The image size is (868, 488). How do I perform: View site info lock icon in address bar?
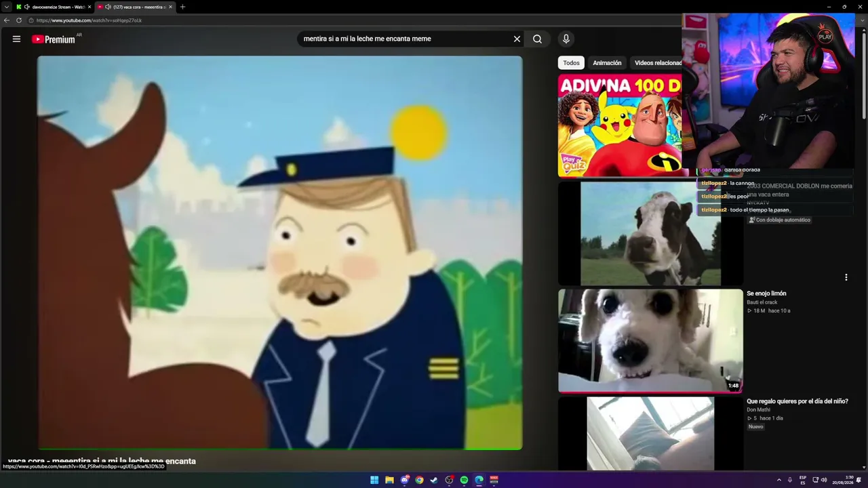point(31,20)
